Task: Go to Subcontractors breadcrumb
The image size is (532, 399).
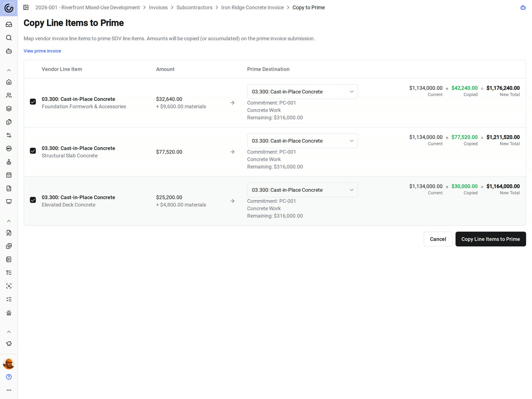Action: coord(194,7)
